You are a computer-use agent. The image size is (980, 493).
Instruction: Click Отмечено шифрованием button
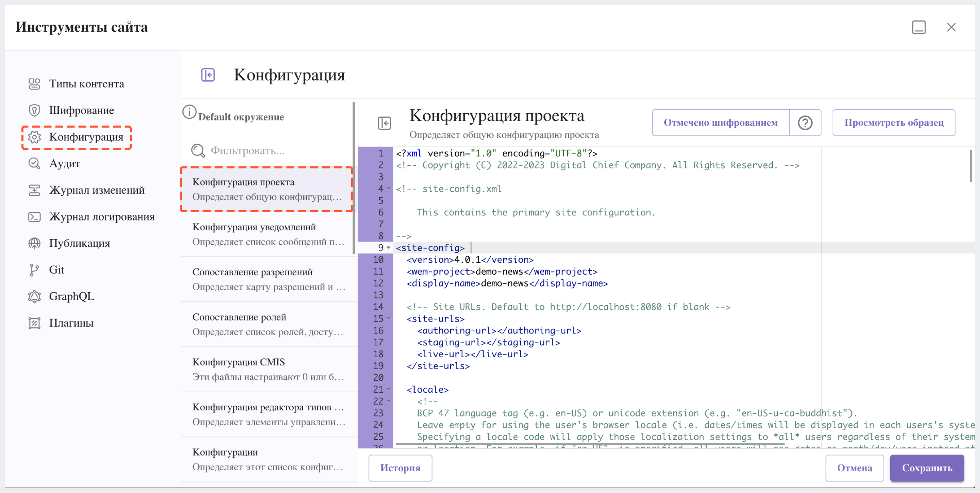tap(721, 123)
